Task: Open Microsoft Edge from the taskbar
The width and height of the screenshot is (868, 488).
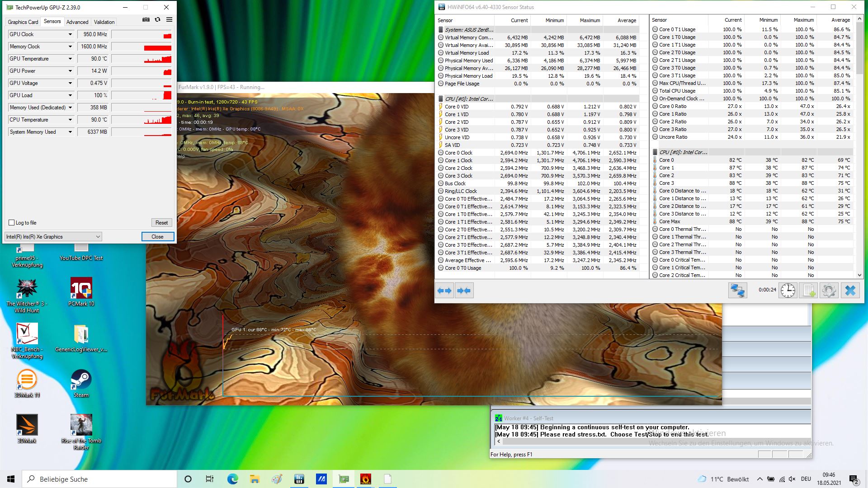Action: click(232, 479)
